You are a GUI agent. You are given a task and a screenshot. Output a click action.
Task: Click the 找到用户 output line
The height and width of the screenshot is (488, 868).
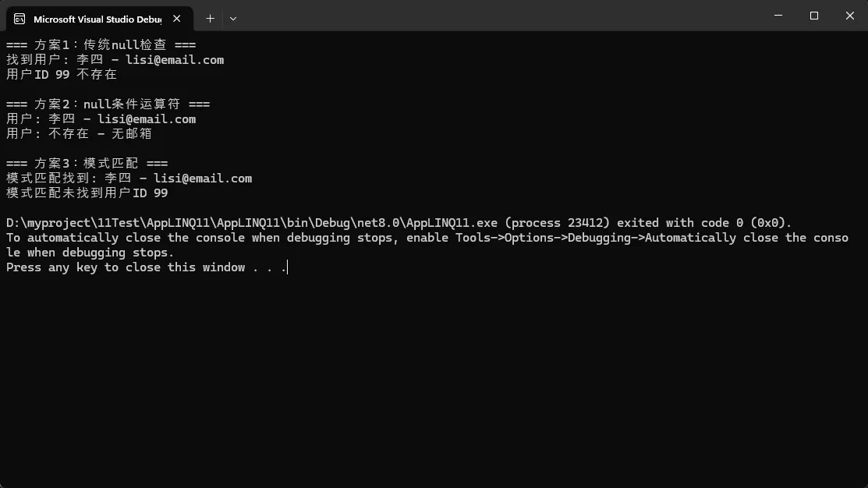(115, 60)
